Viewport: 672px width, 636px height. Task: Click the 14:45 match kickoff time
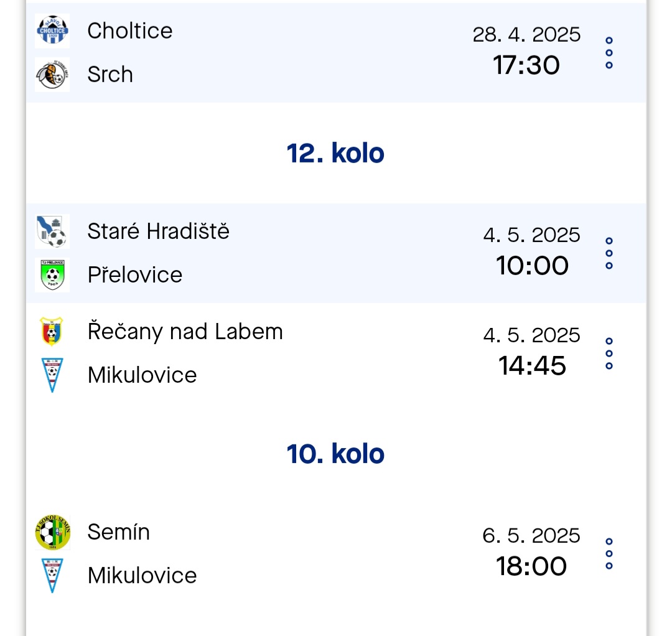pos(532,366)
